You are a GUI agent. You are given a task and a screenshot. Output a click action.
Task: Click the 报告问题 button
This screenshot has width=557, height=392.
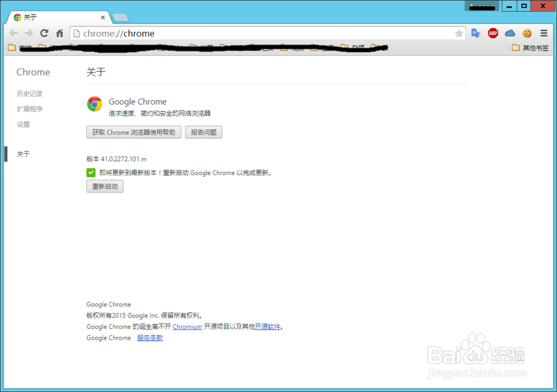pyautogui.click(x=203, y=132)
